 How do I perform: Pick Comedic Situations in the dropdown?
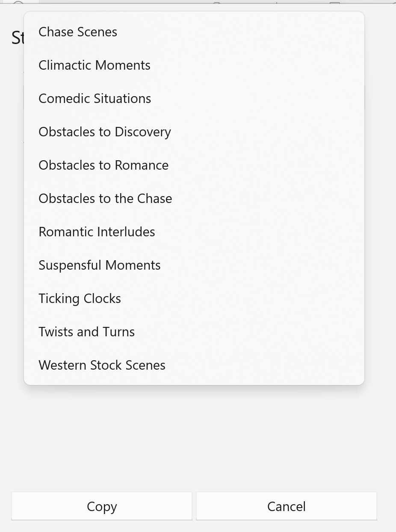(95, 99)
